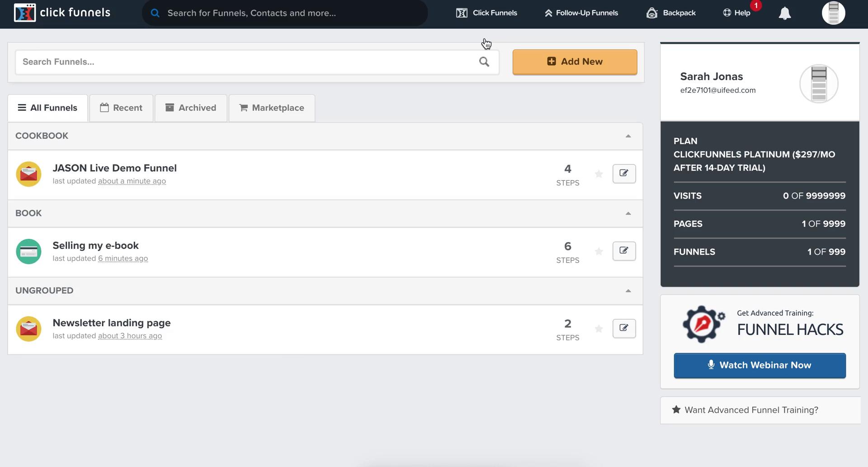Viewport: 868px width, 467px height.
Task: Favorite the JASON Live Demo Funnel star
Action: pyautogui.click(x=599, y=174)
